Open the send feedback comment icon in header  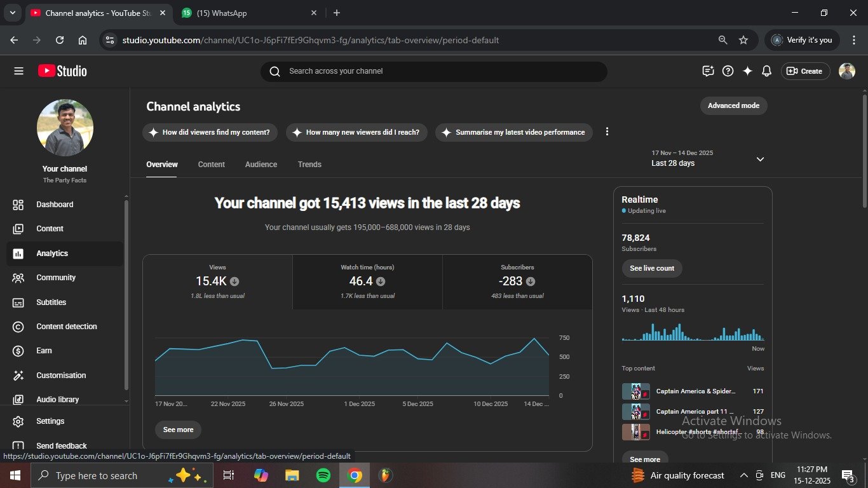click(x=708, y=71)
